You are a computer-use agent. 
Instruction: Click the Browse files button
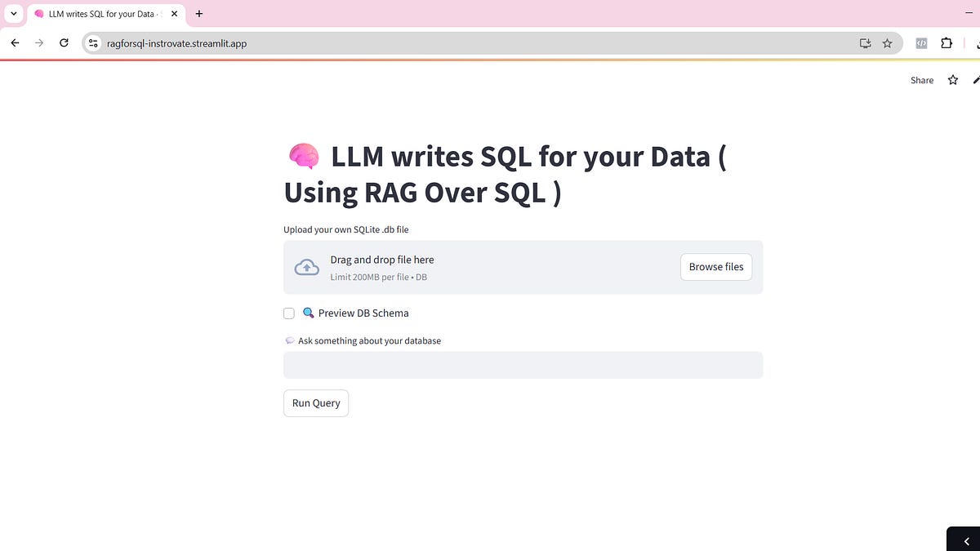click(x=716, y=267)
